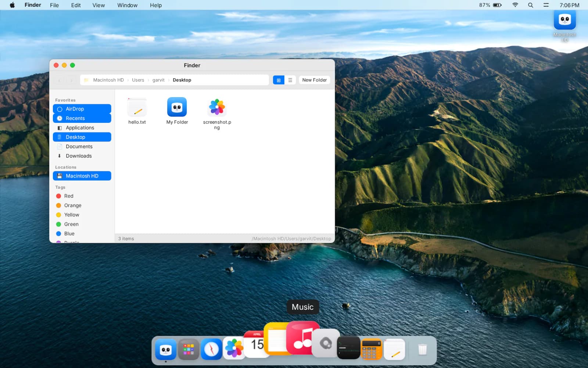
Task: Click the menu bar clock showing 7:06 PM
Action: (x=570, y=5)
